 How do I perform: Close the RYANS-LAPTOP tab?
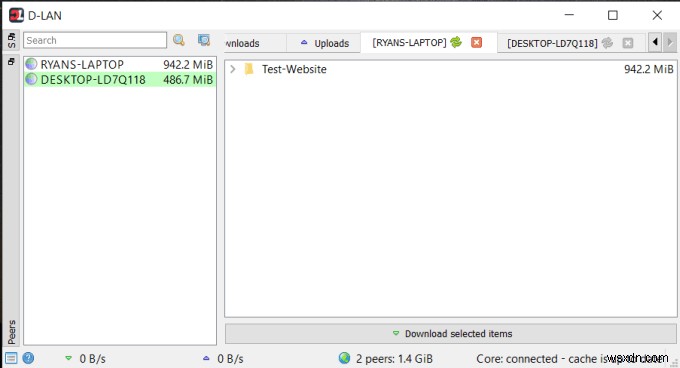[477, 42]
